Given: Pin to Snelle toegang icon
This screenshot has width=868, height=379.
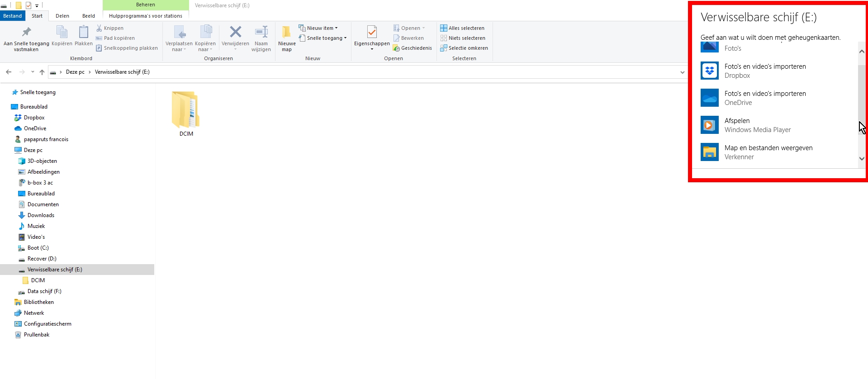Looking at the screenshot, I should pos(26,33).
